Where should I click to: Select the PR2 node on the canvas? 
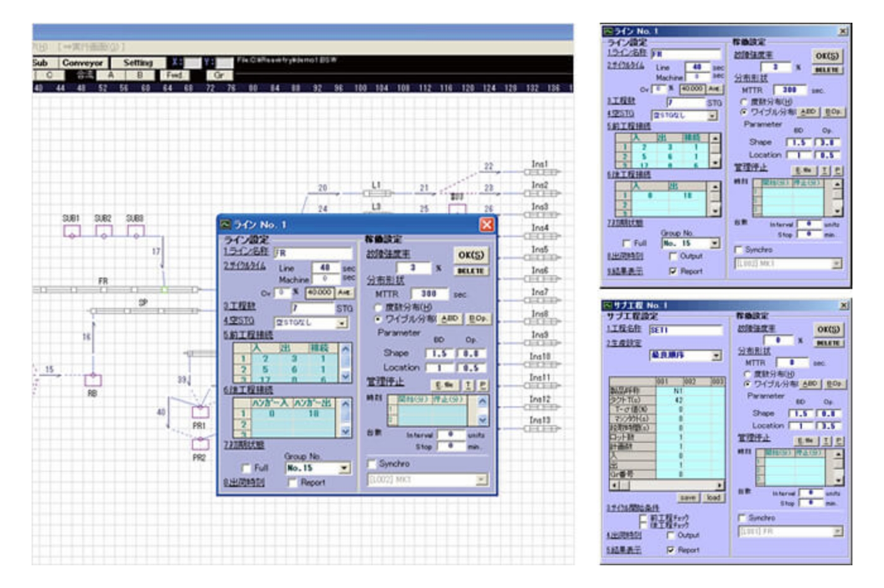[200, 444]
